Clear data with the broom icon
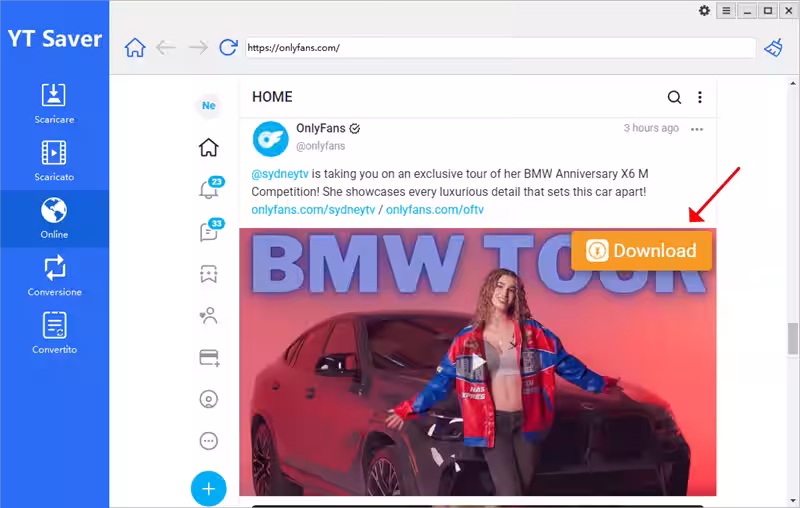Viewport: 800px width, 508px height. coord(773,47)
